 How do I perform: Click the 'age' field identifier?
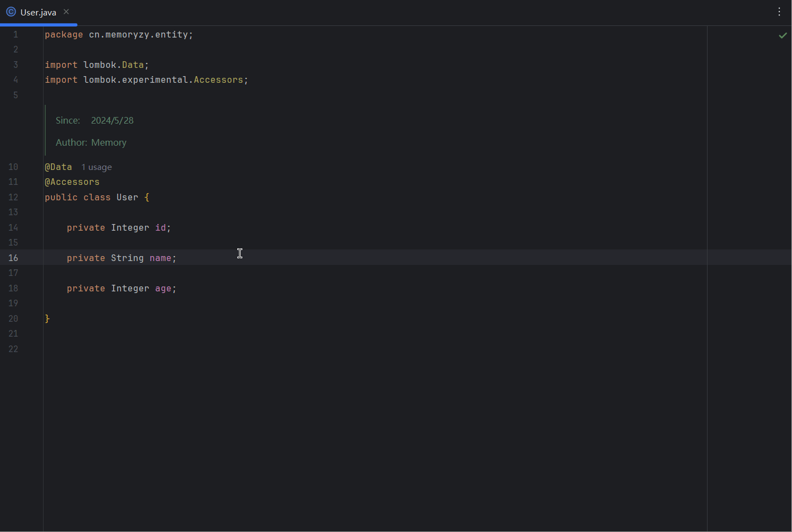pos(163,289)
